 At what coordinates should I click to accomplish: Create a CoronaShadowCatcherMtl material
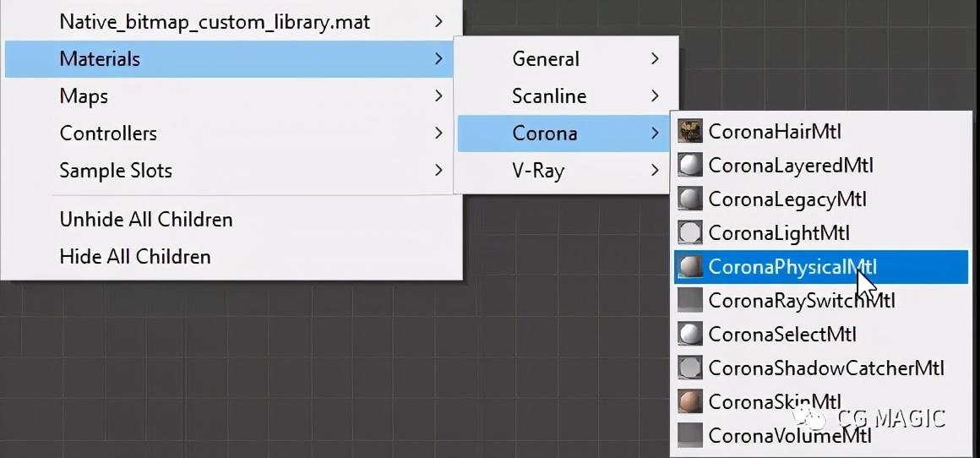(820, 368)
